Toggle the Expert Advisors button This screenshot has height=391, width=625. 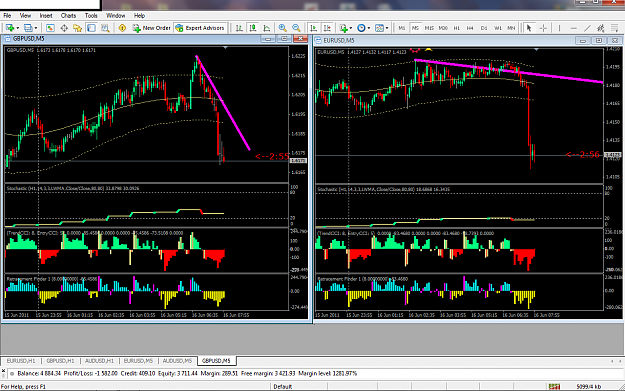pyautogui.click(x=200, y=28)
